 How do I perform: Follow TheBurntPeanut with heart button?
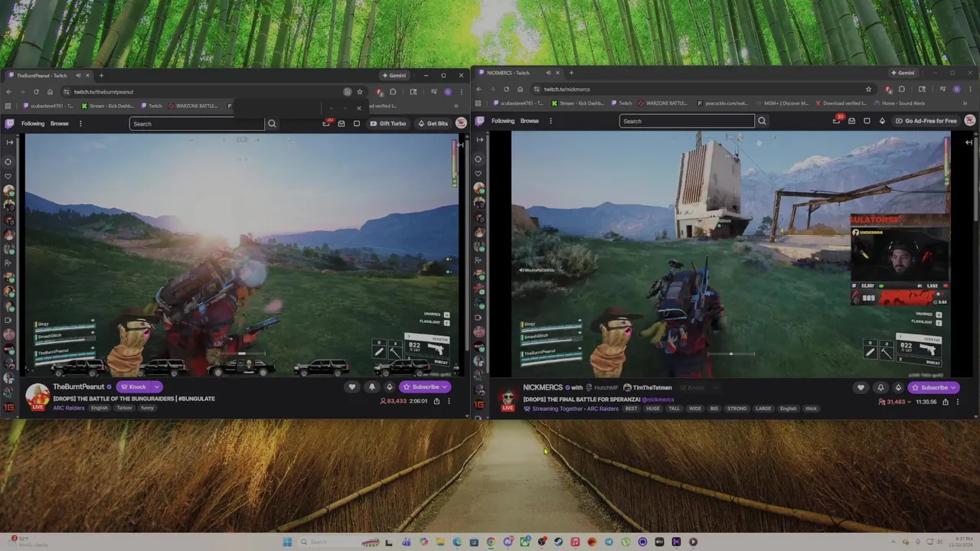(x=352, y=387)
